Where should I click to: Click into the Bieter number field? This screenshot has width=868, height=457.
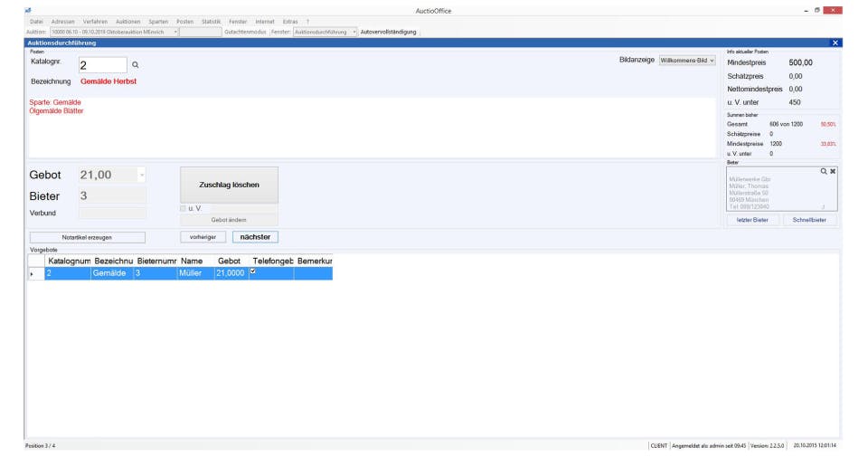[112, 195]
